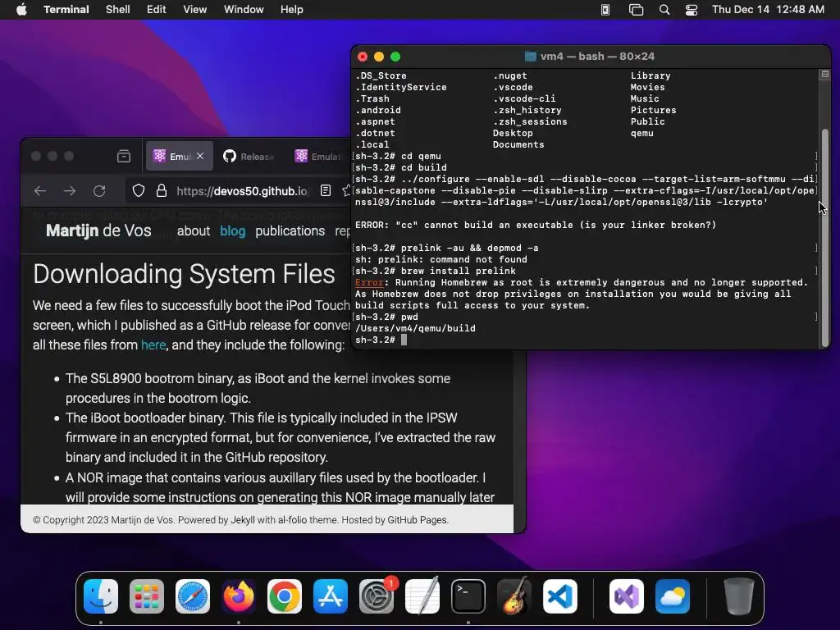The width and height of the screenshot is (840, 630).
Task: Open App Store from the Dock
Action: tap(331, 596)
